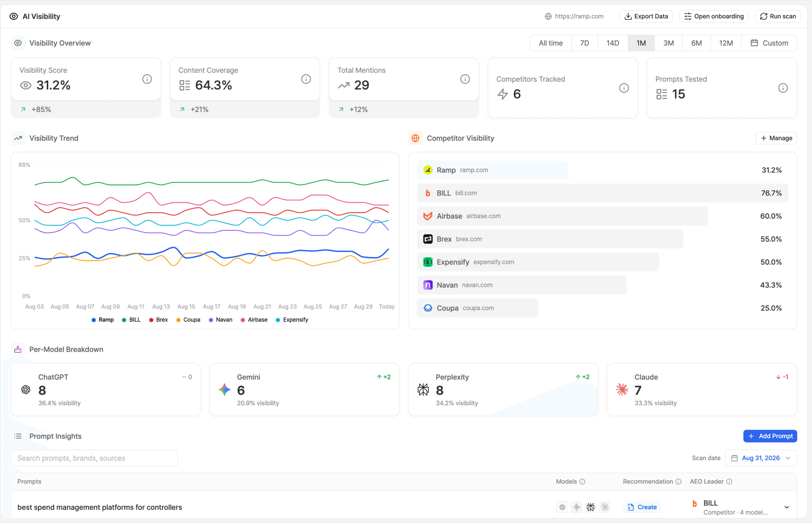Click the Run scan button
The width and height of the screenshot is (812, 523).
click(778, 16)
